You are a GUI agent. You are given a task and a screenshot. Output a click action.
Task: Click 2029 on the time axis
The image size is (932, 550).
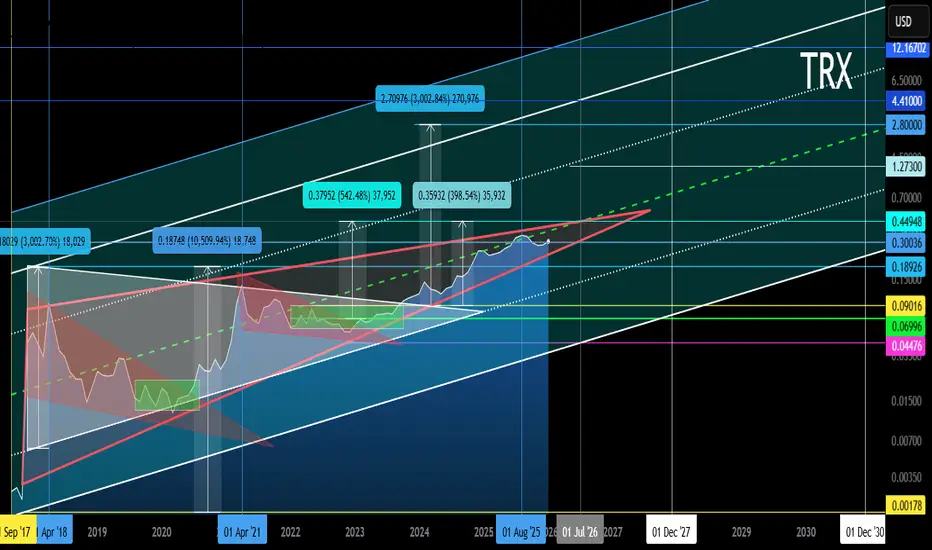741,532
